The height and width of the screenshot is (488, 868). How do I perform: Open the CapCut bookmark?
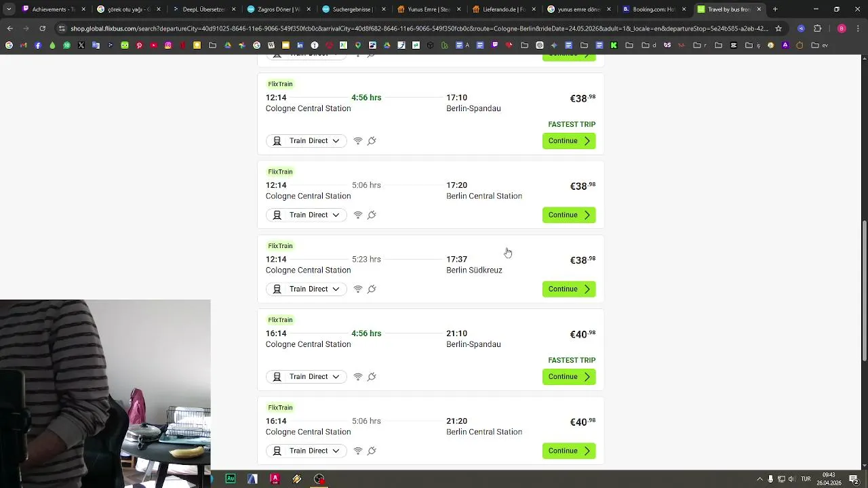733,45
